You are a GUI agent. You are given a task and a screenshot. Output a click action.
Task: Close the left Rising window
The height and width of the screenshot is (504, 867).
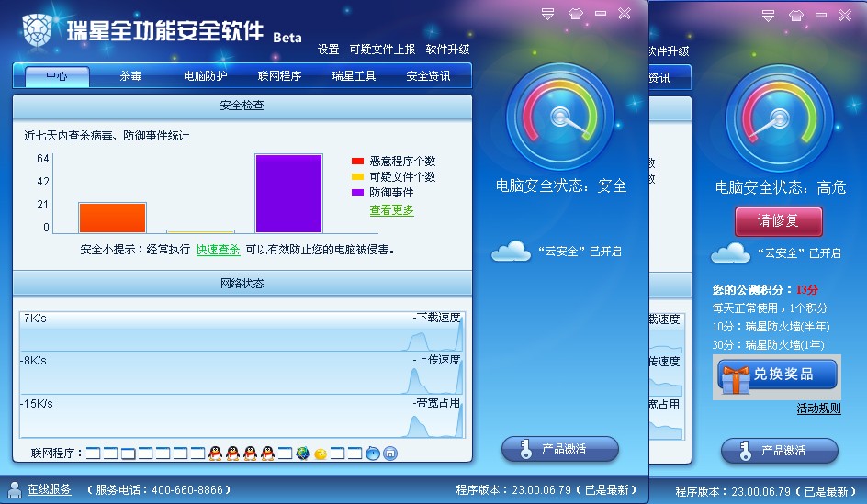pyautogui.click(x=625, y=13)
